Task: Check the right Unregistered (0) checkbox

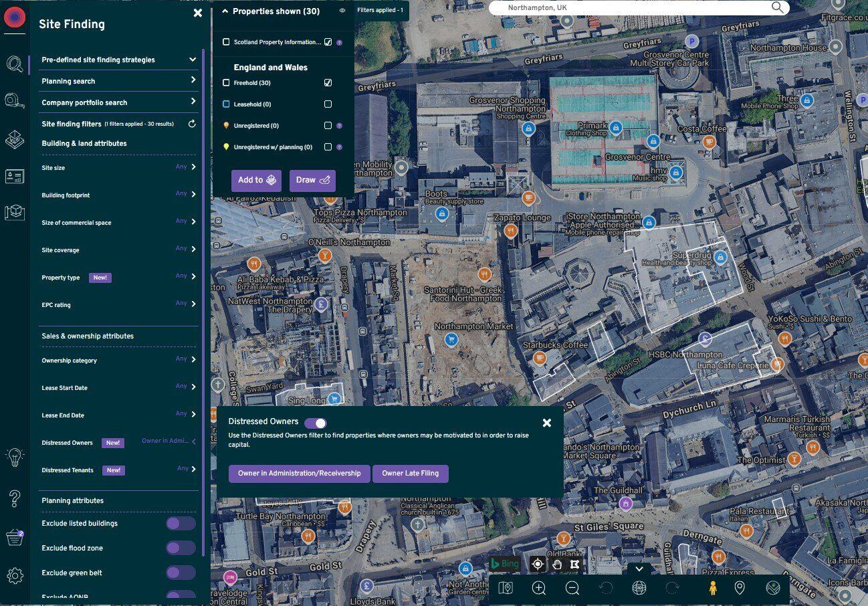Action: point(328,125)
